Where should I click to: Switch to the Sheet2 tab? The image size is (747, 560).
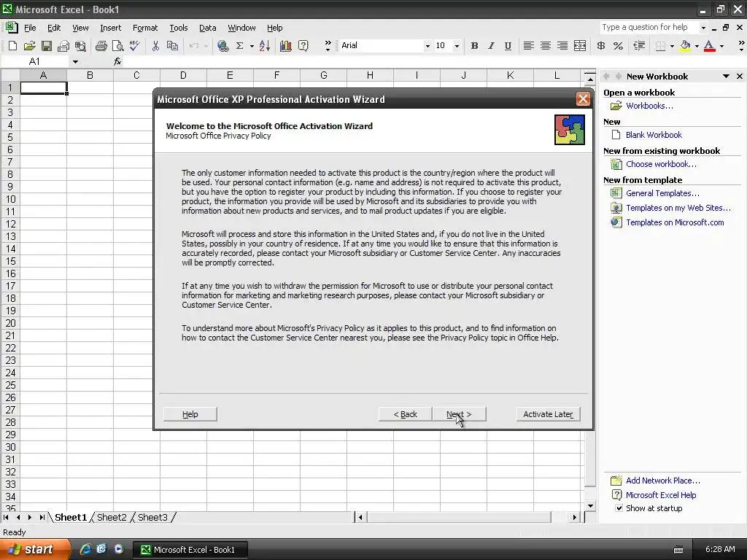(112, 517)
